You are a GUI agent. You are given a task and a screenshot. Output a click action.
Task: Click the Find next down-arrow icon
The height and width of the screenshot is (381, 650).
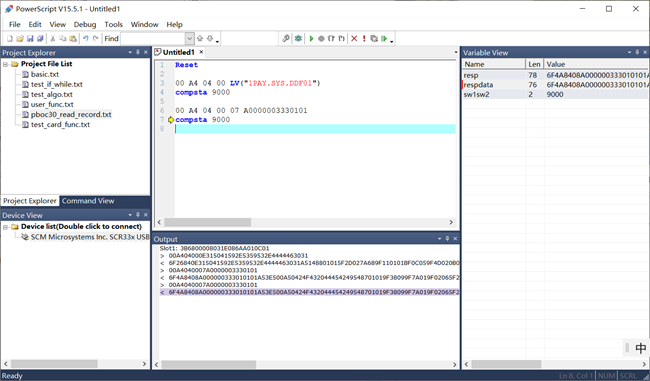(210, 39)
